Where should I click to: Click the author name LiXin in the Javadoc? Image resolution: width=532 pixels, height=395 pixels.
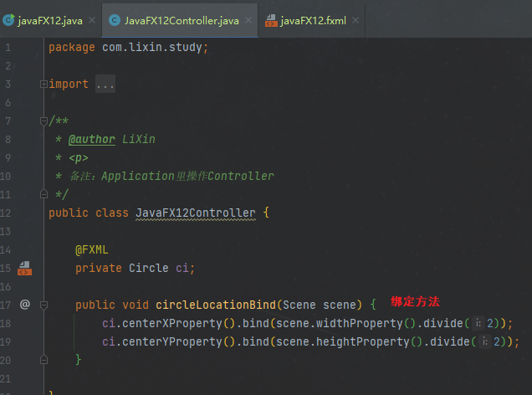138,139
